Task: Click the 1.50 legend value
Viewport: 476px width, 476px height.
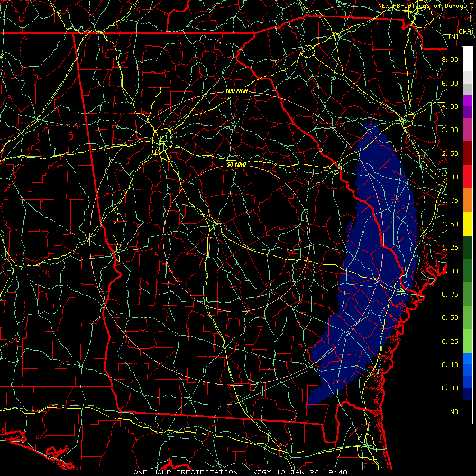Action: 450,224
